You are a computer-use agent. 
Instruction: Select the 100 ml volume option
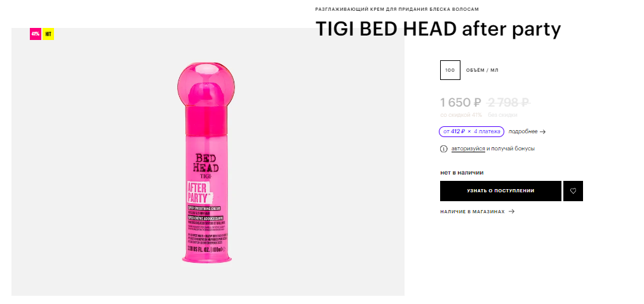(450, 70)
